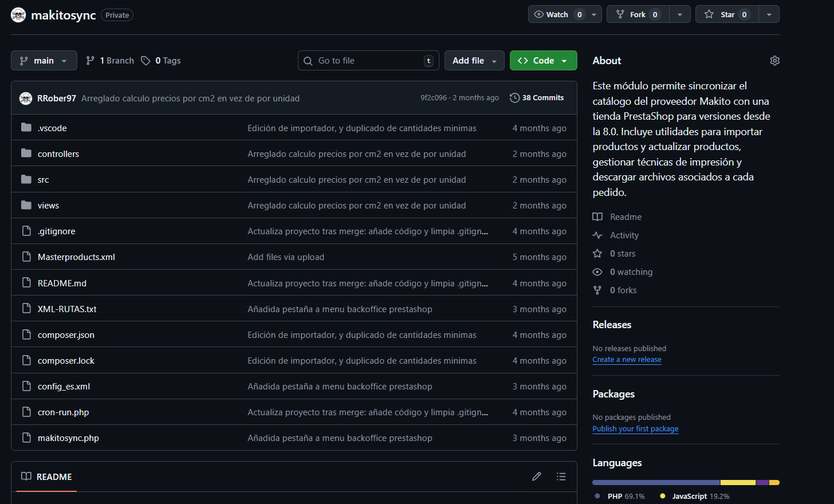Open the 38 Commits history

point(537,98)
